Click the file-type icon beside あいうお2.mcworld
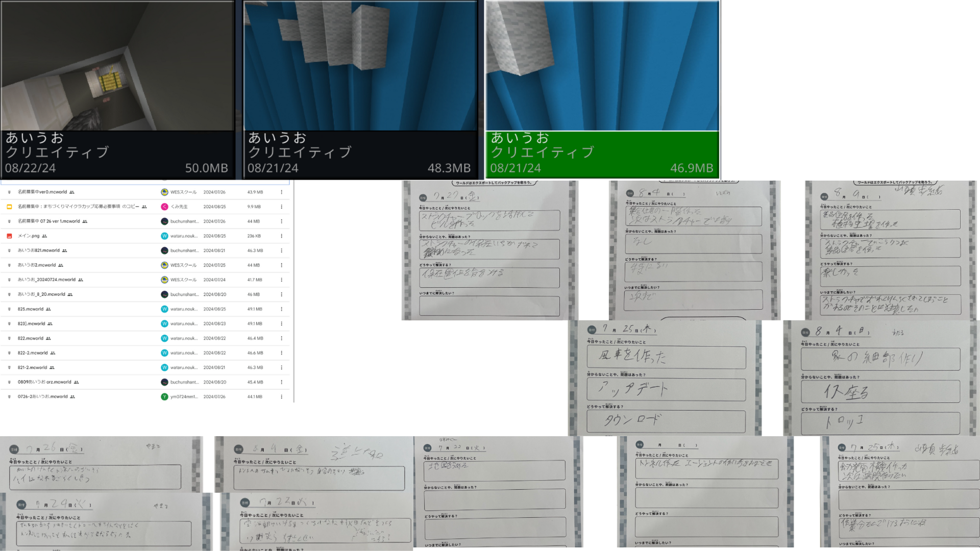The width and height of the screenshot is (980, 551). (9, 265)
